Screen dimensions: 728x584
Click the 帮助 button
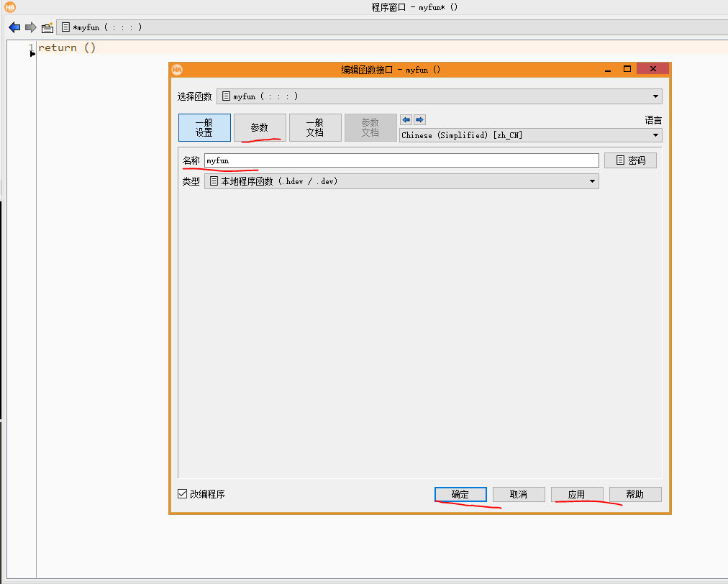coord(635,494)
